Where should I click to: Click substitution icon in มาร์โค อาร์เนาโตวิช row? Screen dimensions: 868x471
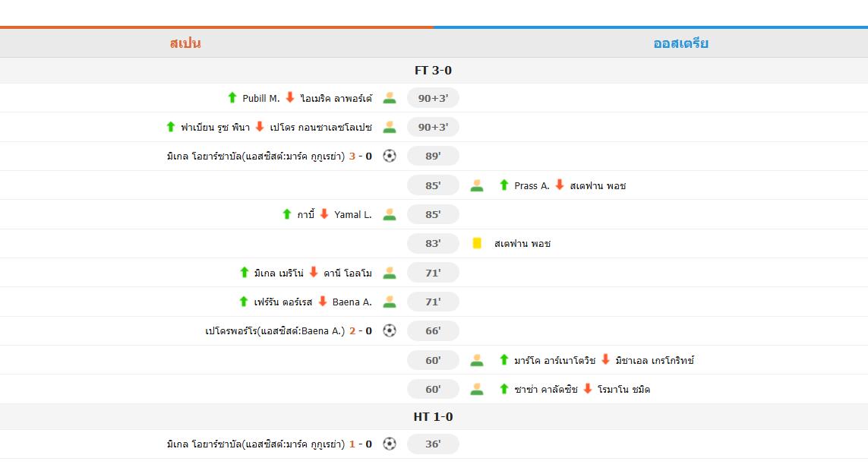(477, 360)
